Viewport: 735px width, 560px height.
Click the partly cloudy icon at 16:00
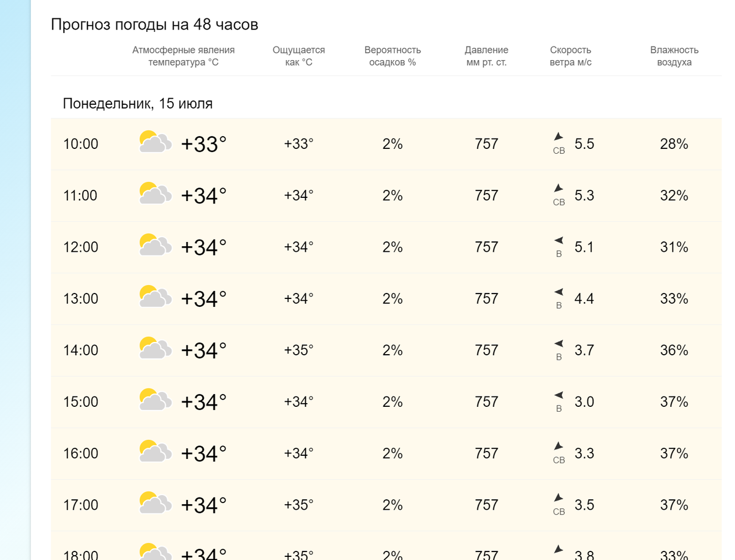[156, 450]
